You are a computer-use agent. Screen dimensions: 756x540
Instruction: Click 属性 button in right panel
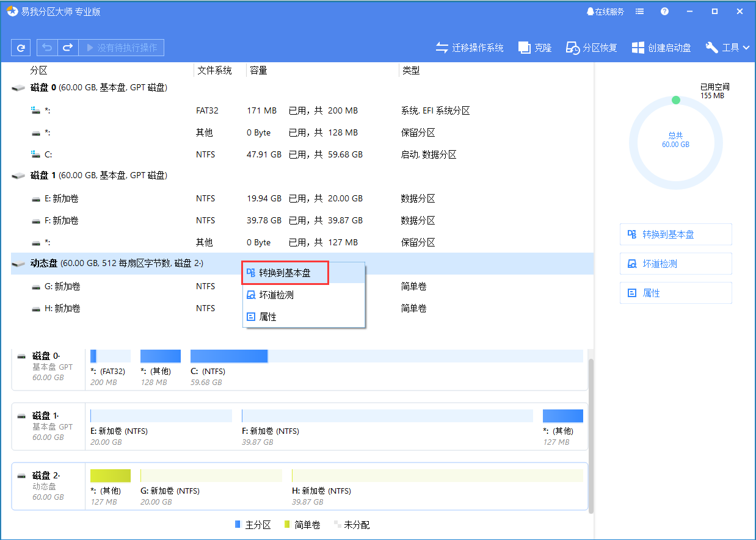tap(675, 293)
